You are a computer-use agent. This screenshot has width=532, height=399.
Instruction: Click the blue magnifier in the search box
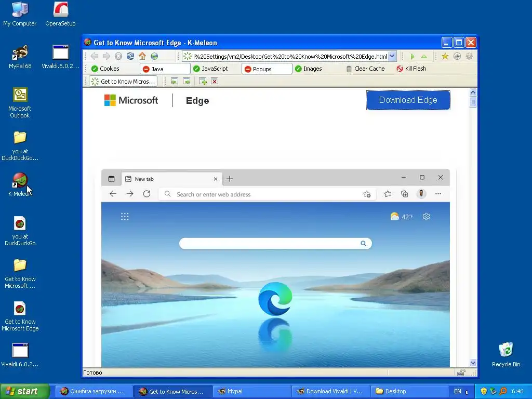click(363, 243)
